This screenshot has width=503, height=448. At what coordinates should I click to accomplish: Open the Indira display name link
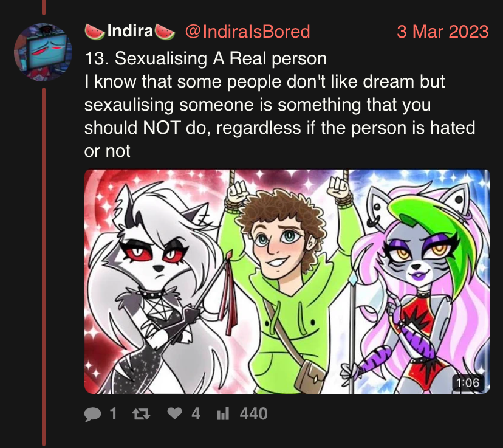[x=130, y=31]
